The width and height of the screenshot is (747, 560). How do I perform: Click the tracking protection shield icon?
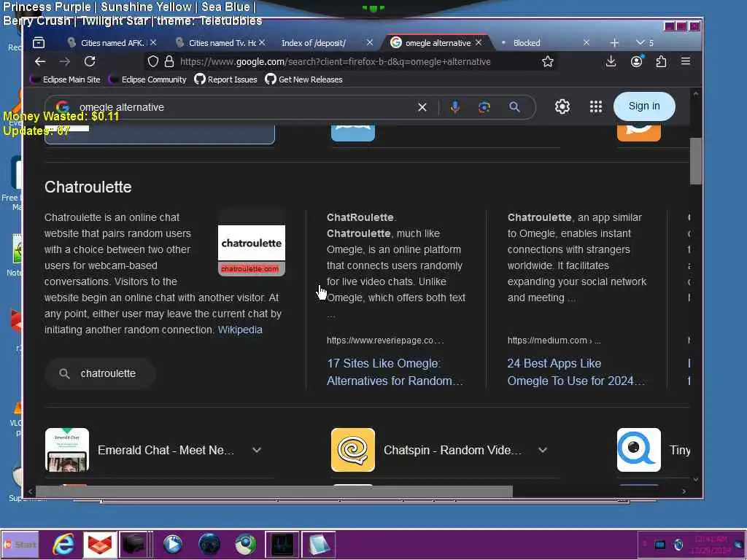(153, 61)
